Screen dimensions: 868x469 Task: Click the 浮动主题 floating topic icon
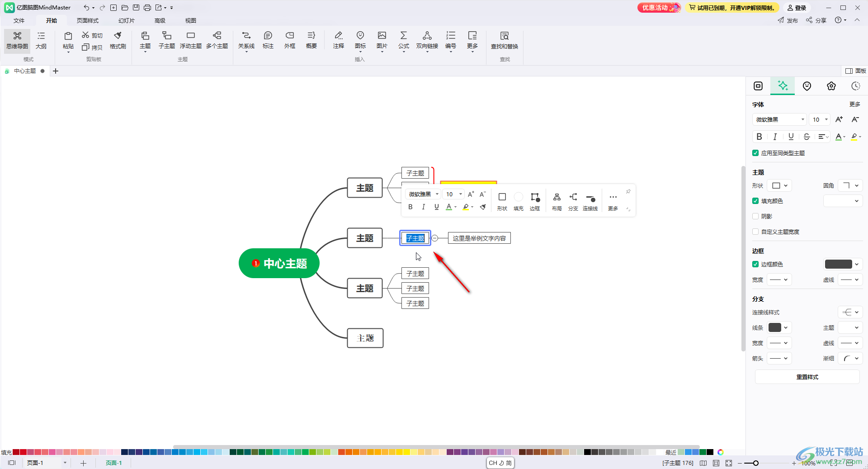point(190,40)
